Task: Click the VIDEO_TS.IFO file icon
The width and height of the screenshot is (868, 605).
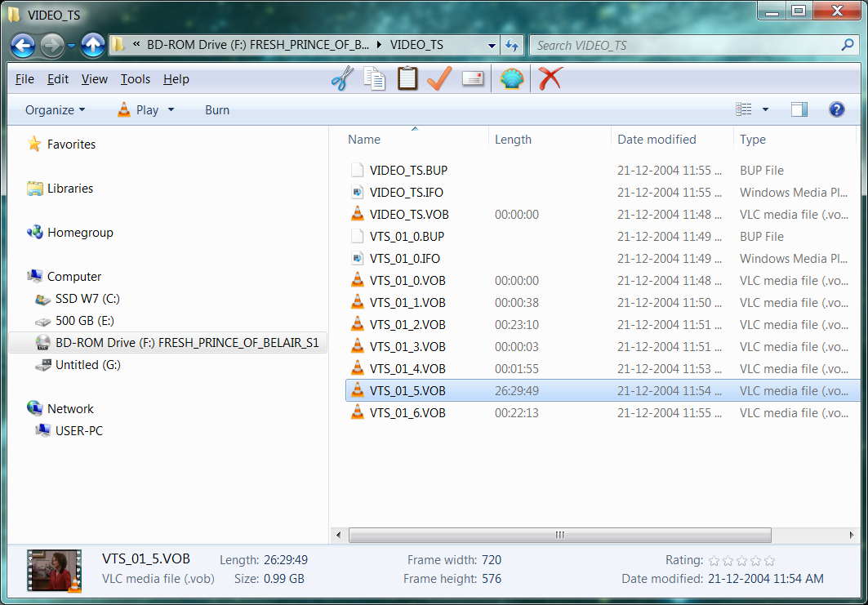Action: [358, 192]
